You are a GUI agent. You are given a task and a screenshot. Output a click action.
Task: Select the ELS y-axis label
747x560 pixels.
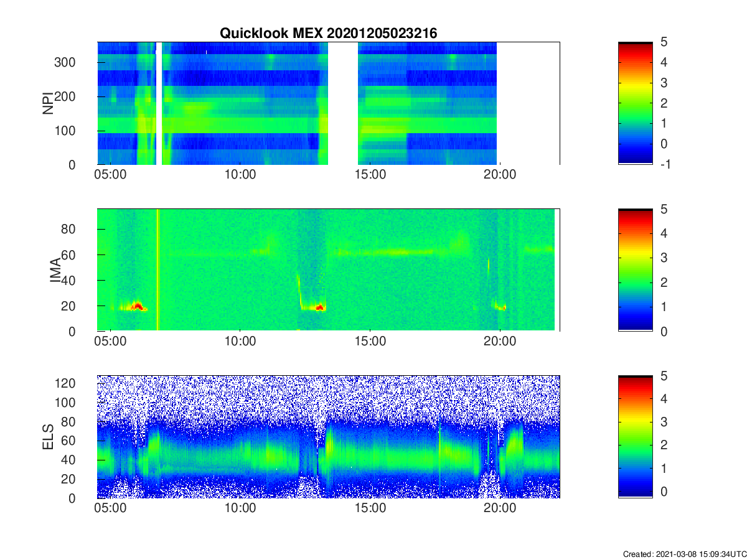[x=47, y=437]
